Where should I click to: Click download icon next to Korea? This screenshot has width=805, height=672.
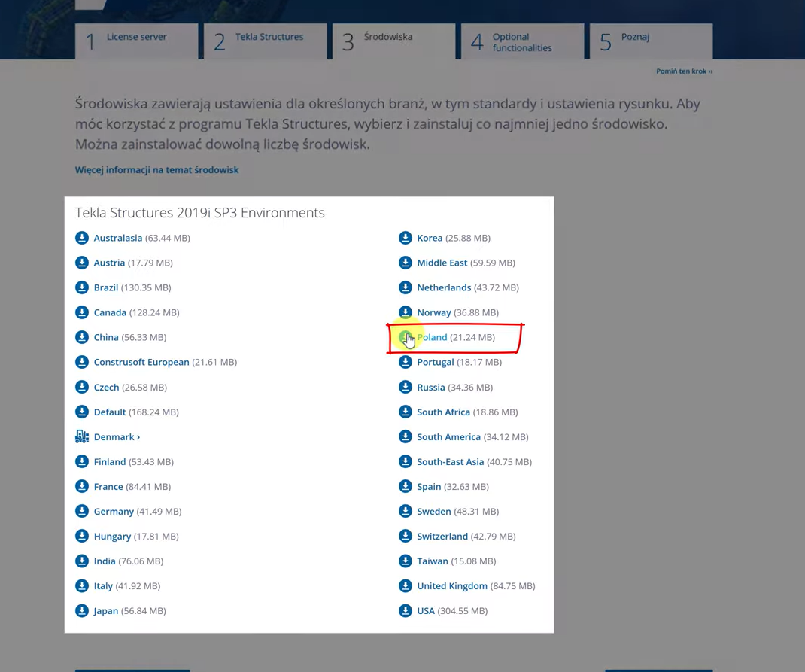(x=406, y=238)
